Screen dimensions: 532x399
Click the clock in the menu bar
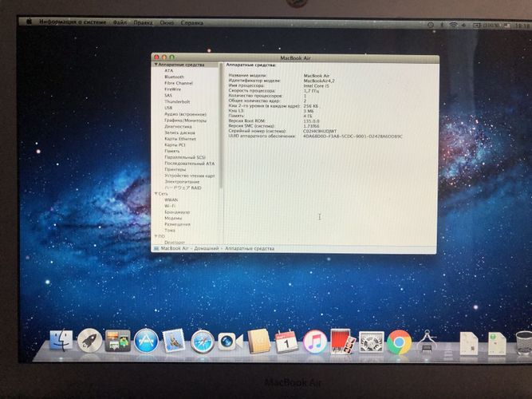(x=522, y=26)
